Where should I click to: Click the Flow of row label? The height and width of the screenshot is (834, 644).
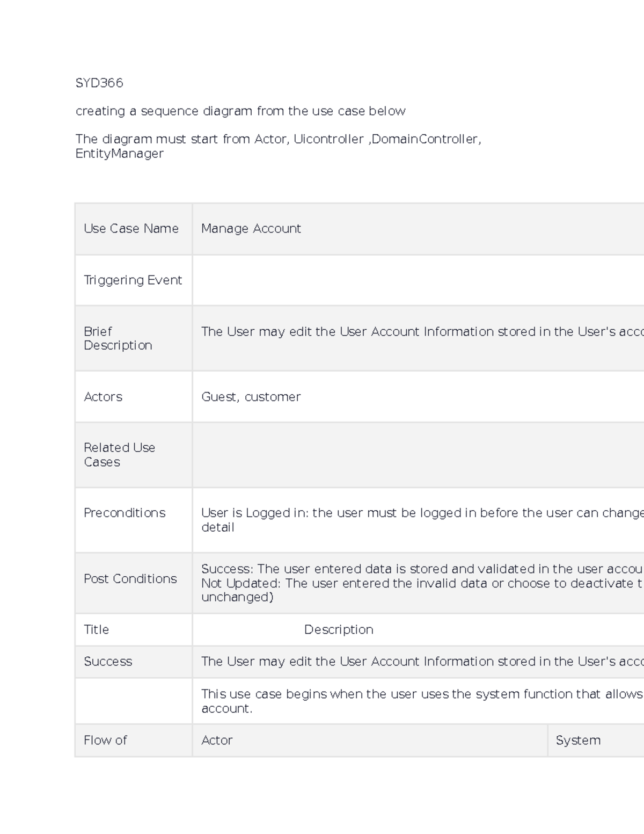[x=105, y=741]
